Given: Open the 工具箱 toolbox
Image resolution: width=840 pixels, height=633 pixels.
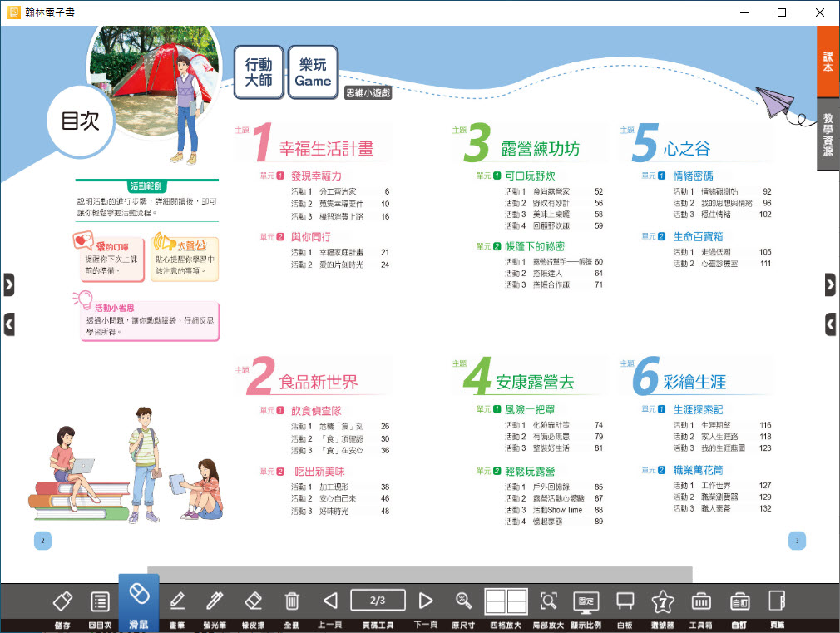Looking at the screenshot, I should pyautogui.click(x=700, y=601).
